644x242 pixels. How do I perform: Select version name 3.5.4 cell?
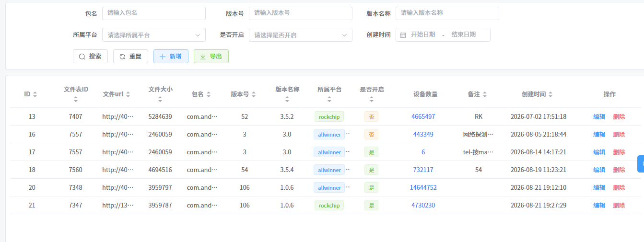point(287,170)
